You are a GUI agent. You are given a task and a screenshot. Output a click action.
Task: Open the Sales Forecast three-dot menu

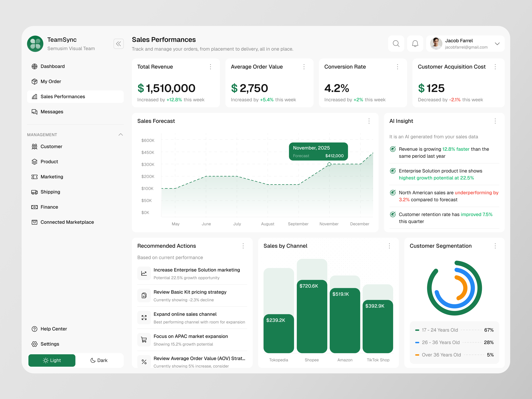click(369, 121)
